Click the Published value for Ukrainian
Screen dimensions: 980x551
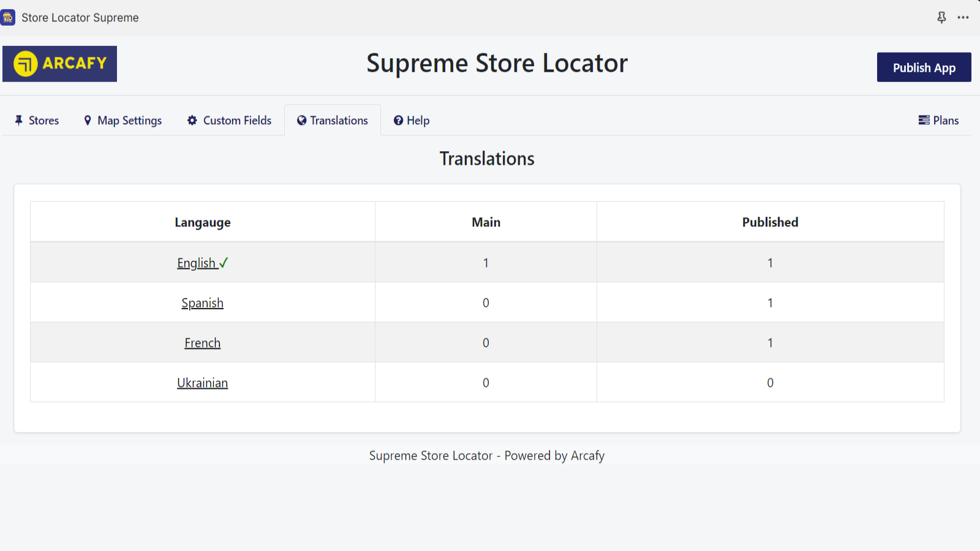[770, 383]
